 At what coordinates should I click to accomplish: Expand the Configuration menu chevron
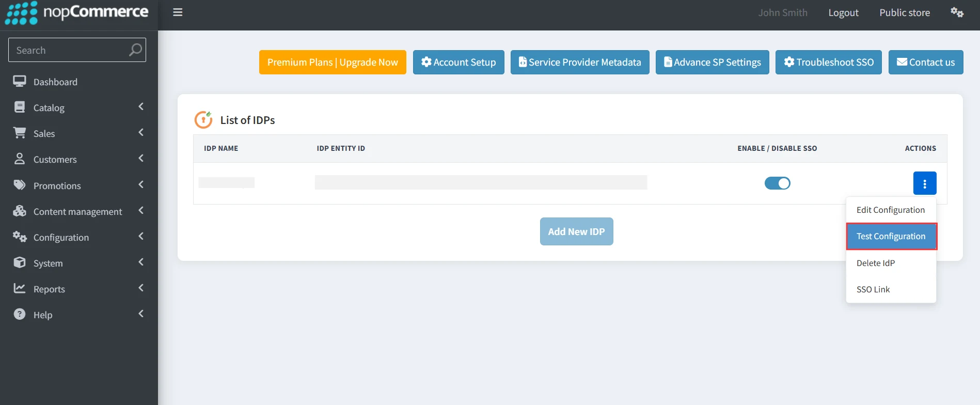[x=141, y=236]
